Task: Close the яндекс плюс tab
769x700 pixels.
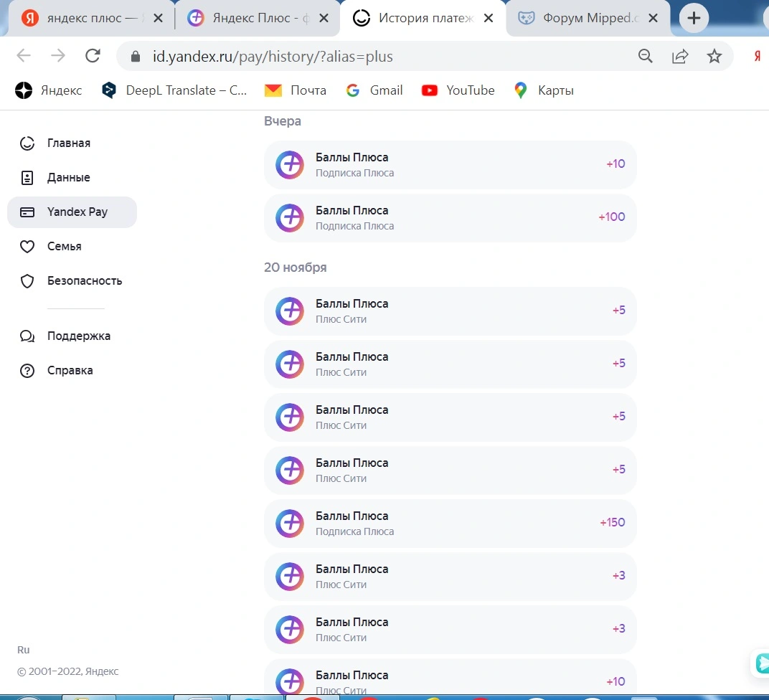Action: (158, 18)
